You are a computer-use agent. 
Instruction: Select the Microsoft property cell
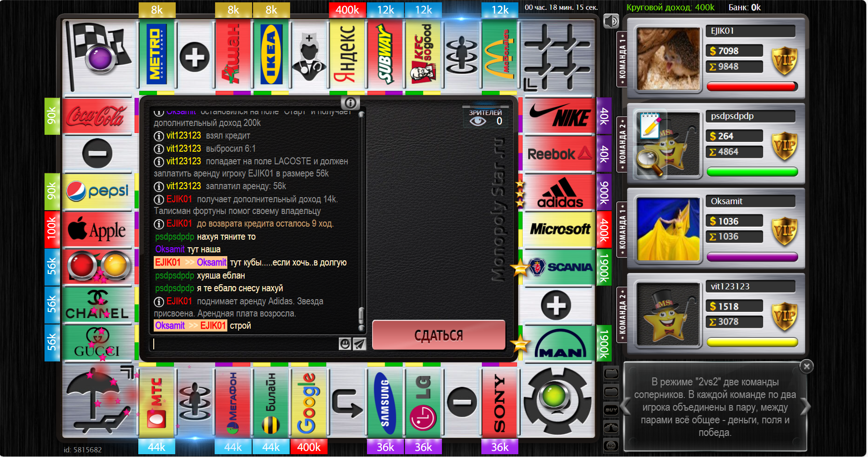[558, 230]
